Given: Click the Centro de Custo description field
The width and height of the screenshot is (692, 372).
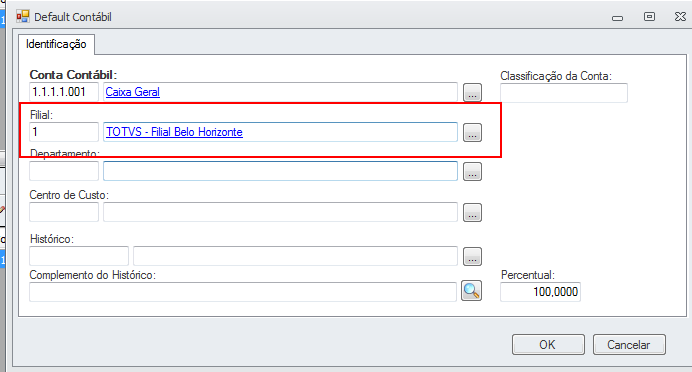Looking at the screenshot, I should (280, 212).
